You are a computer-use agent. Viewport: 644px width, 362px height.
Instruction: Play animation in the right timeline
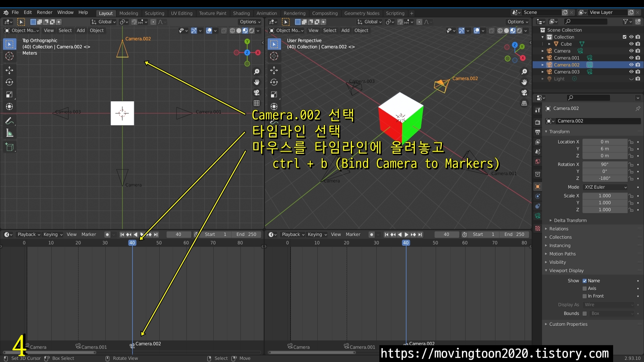407,235
